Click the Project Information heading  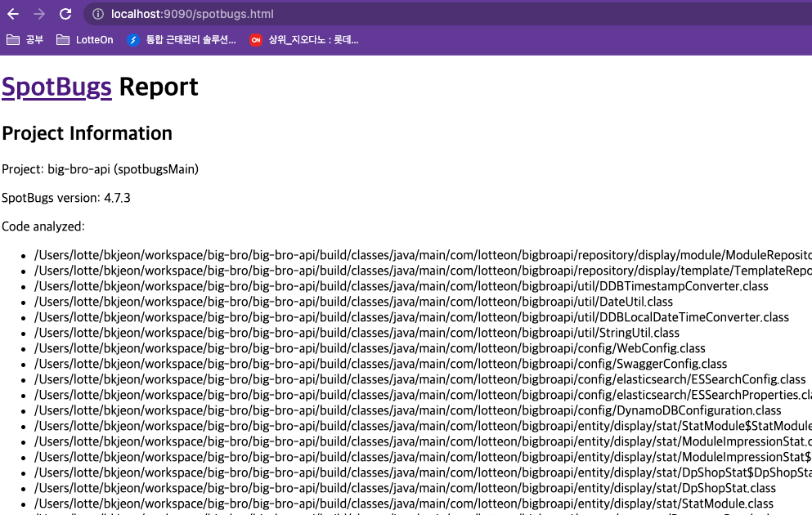(87, 133)
